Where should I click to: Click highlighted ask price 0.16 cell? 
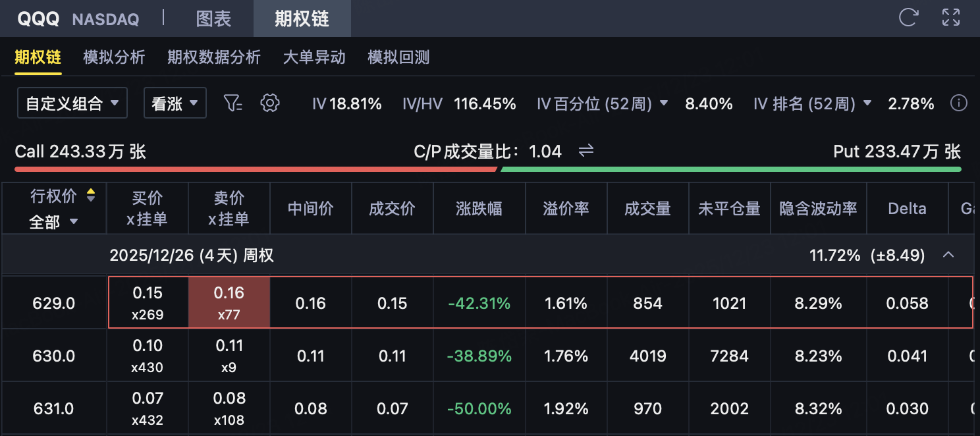pos(229,302)
